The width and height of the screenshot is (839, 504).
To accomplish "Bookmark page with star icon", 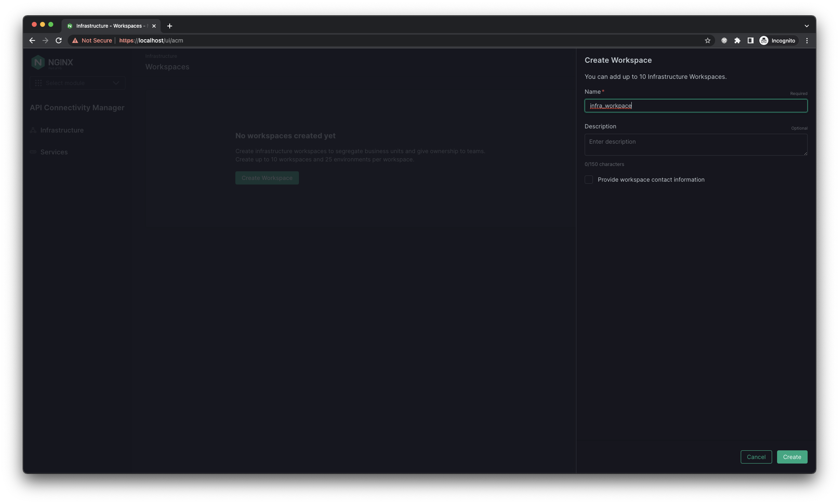I will pyautogui.click(x=708, y=40).
